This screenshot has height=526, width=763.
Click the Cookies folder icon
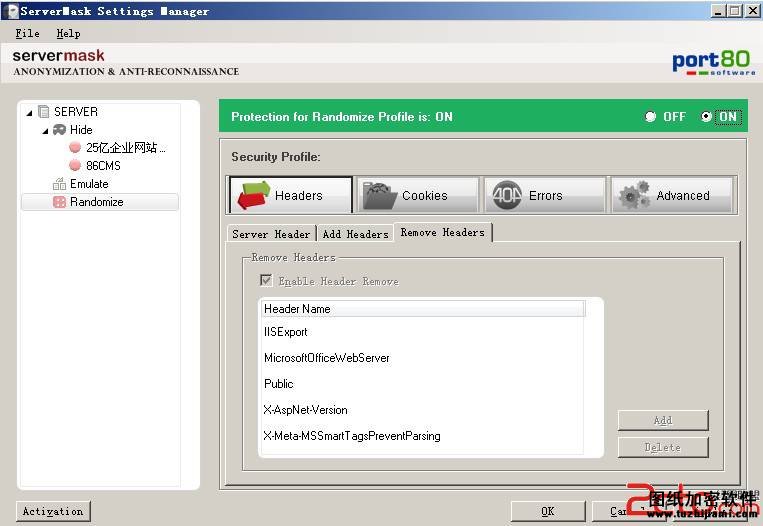tap(380, 196)
